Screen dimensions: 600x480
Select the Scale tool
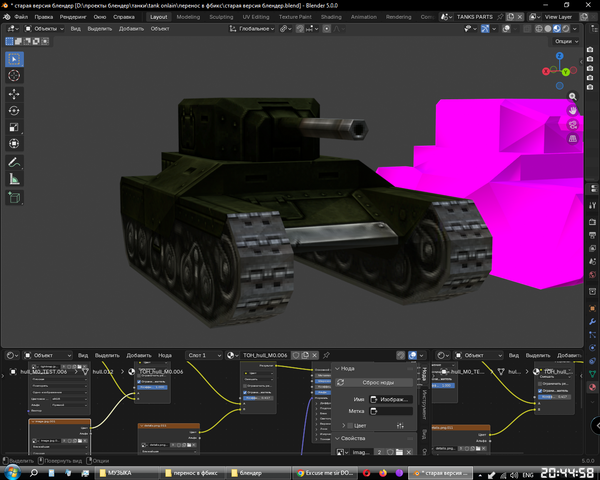14,127
